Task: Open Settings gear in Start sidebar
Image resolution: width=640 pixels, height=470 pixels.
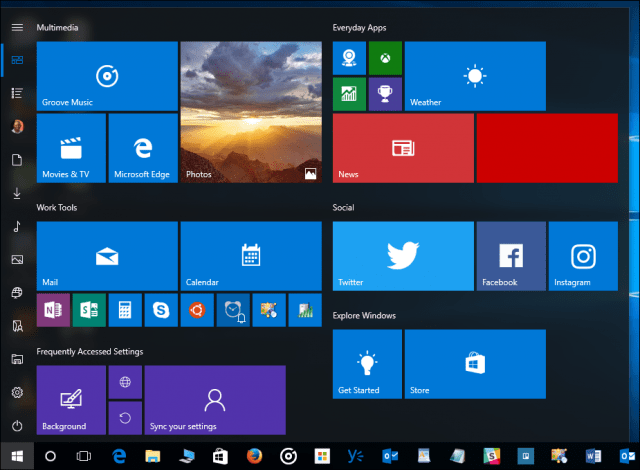Action: coord(17,392)
